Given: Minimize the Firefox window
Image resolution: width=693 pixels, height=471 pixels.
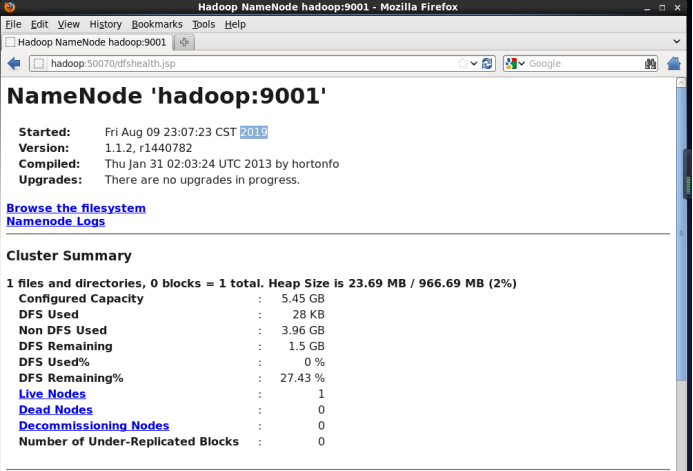Looking at the screenshot, I should tap(647, 8).
